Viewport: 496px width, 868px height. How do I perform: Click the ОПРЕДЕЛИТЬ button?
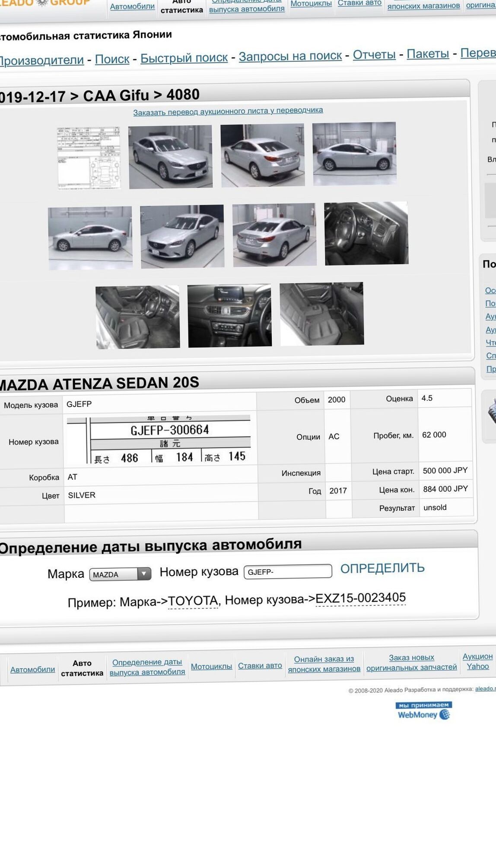tap(382, 568)
